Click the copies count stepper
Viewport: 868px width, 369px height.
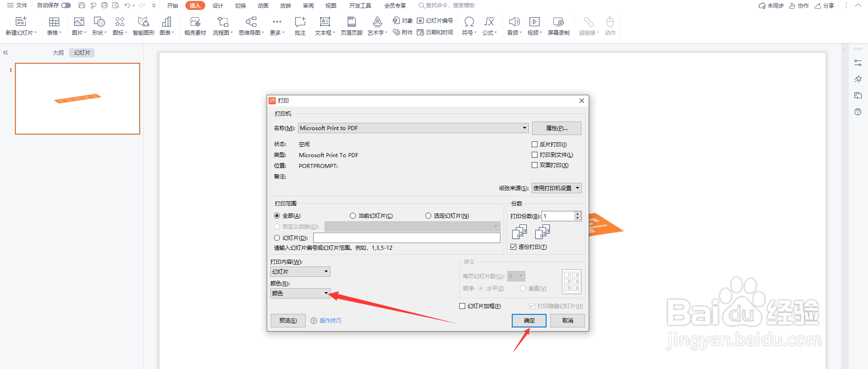click(577, 216)
